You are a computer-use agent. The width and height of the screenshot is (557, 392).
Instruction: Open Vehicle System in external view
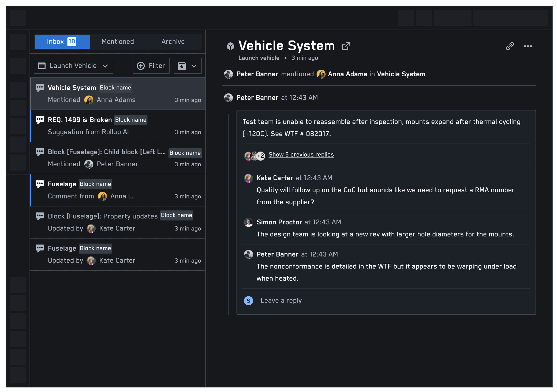(x=346, y=46)
